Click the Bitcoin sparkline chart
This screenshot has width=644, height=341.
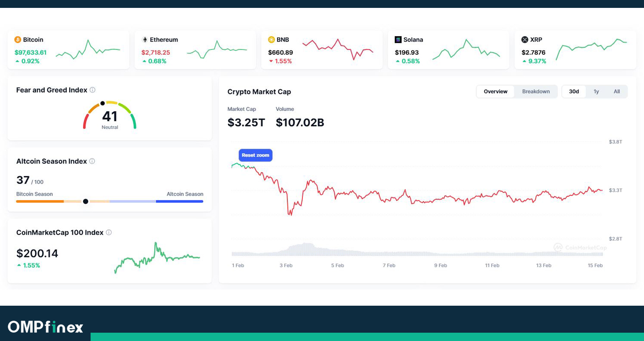[x=88, y=50]
